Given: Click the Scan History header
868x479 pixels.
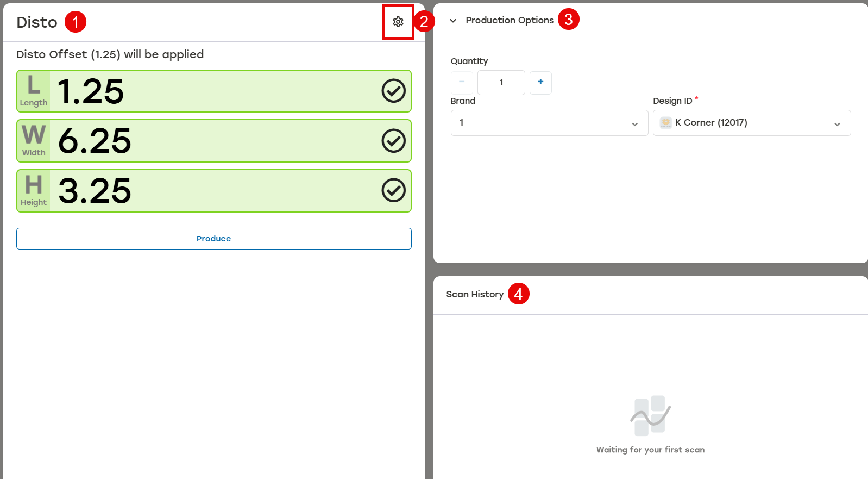Looking at the screenshot, I should (475, 294).
